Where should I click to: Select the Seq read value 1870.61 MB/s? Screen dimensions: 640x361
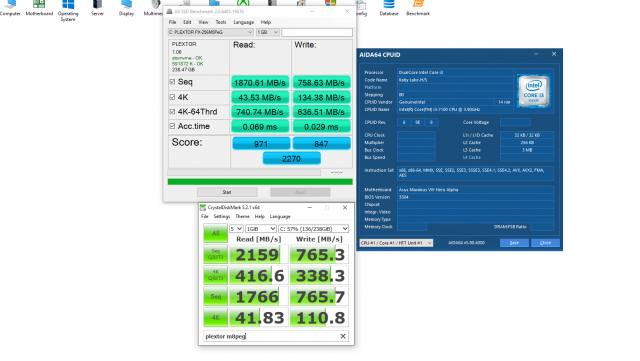[x=260, y=83]
